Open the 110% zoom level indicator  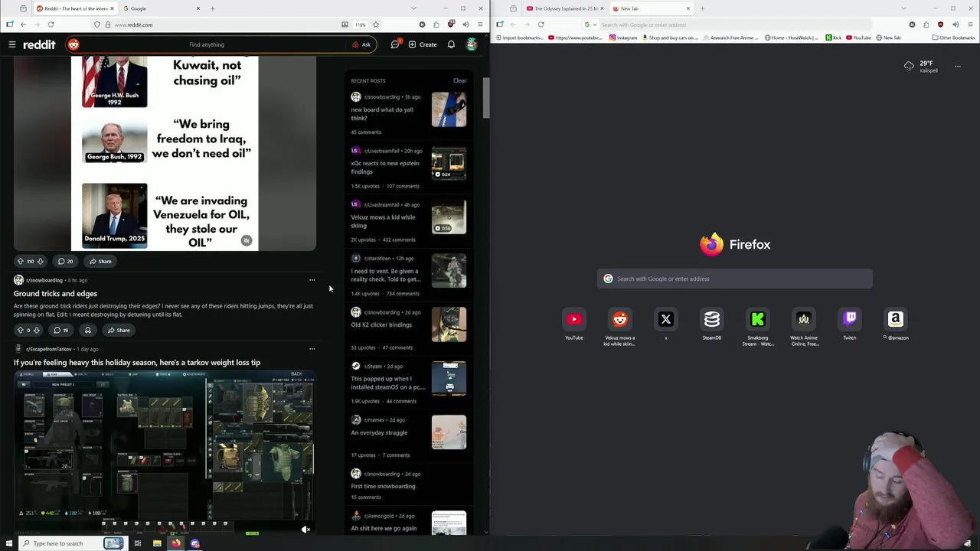pyautogui.click(x=360, y=24)
